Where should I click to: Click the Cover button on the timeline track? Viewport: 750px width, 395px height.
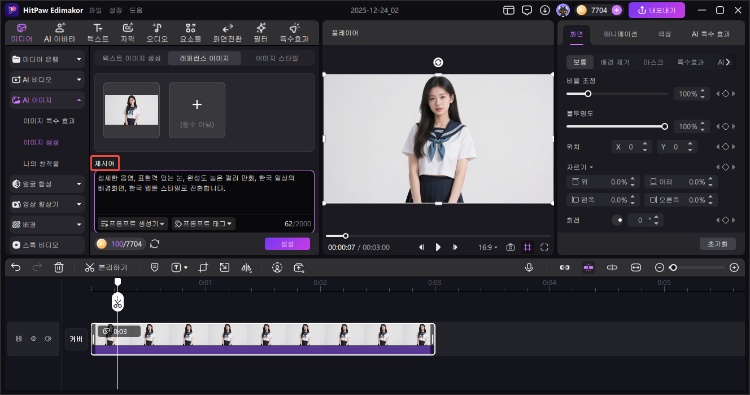76,339
